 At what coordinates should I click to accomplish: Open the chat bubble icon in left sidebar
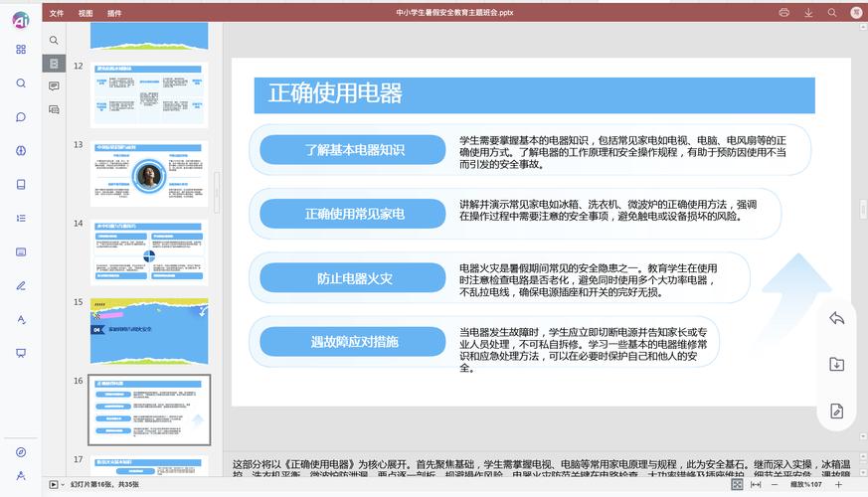click(21, 116)
